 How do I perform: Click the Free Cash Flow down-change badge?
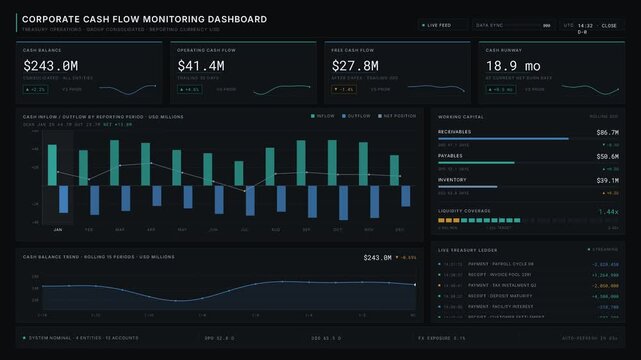click(x=344, y=89)
